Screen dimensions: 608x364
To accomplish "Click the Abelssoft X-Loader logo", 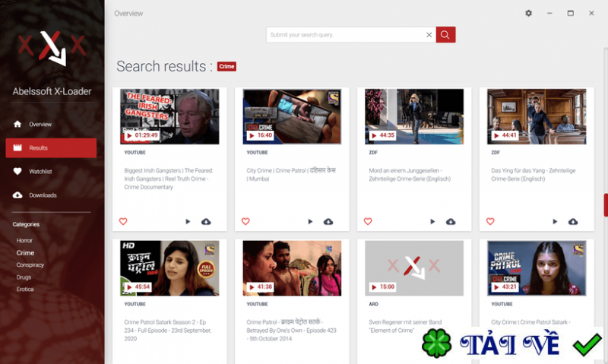I will (52, 49).
